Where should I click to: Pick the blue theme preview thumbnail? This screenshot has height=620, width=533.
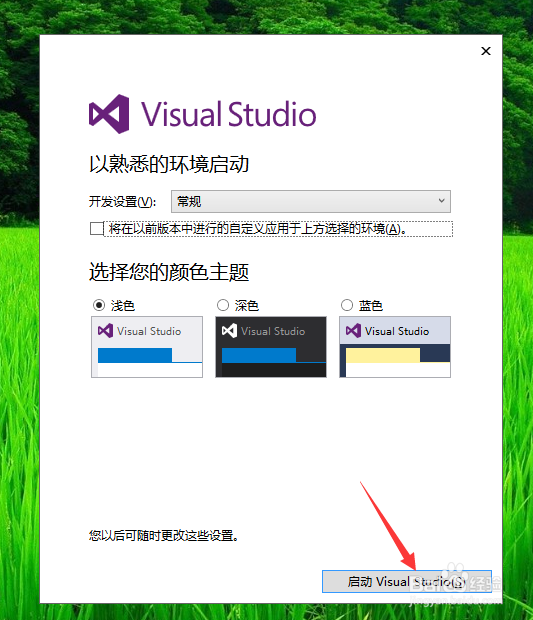(x=395, y=347)
